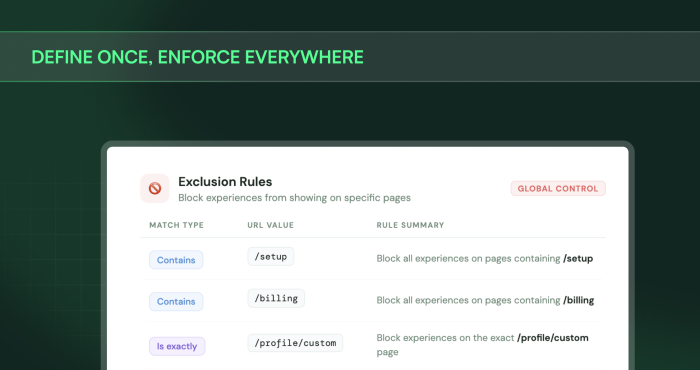Click the /billing URL value chip
The width and height of the screenshot is (700, 370).
tap(276, 298)
